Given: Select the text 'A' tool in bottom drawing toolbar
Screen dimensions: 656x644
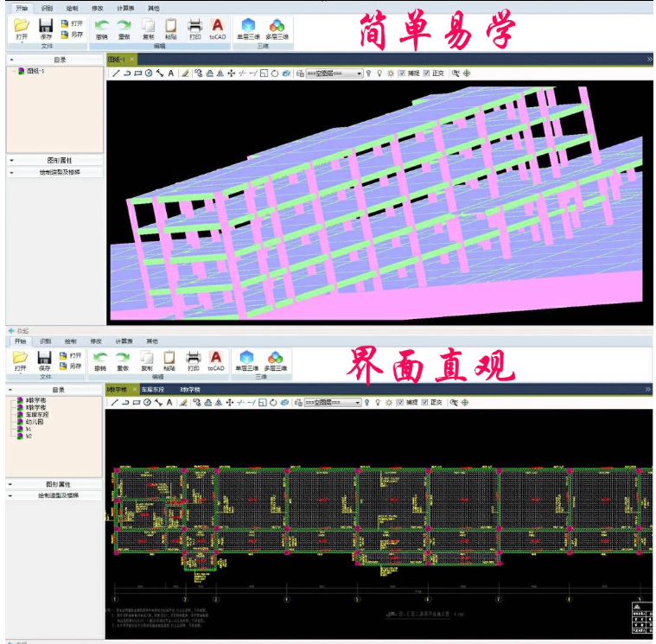Looking at the screenshot, I should click(x=169, y=403).
